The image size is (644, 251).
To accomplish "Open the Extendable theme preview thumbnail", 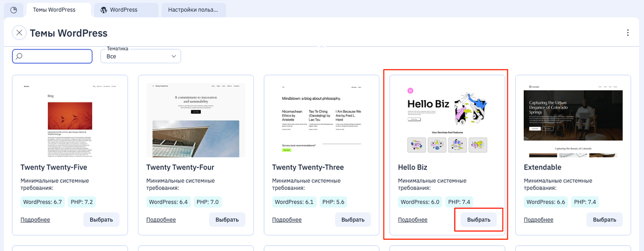I will (573, 120).
